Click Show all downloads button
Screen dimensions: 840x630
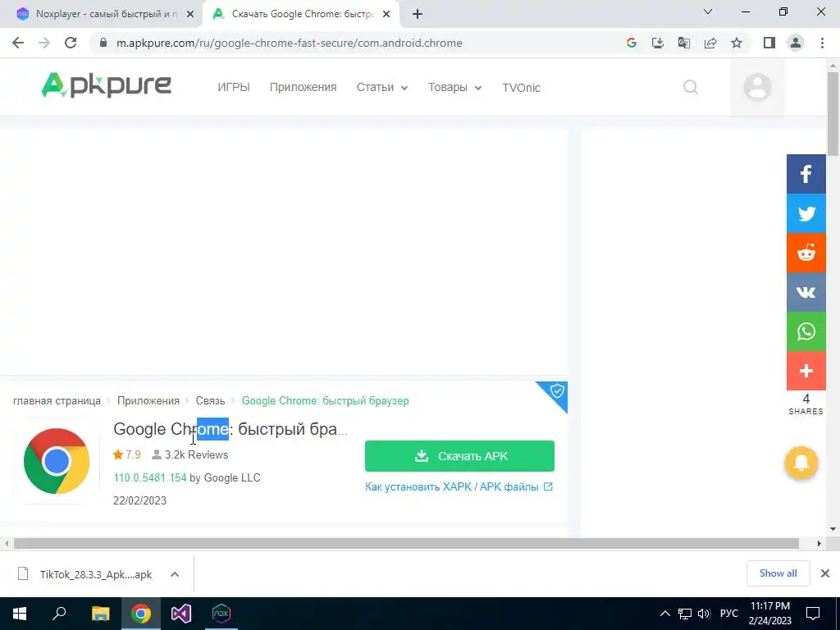(x=778, y=573)
